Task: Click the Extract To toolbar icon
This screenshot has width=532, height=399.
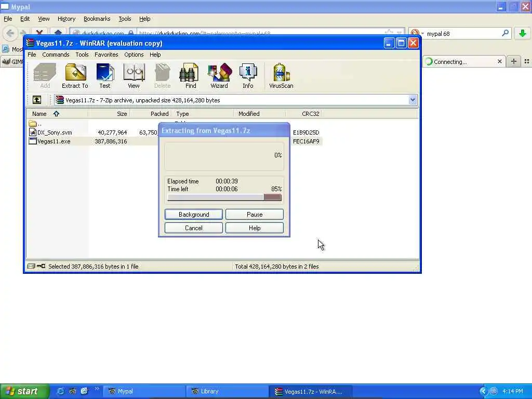Action: (75, 76)
